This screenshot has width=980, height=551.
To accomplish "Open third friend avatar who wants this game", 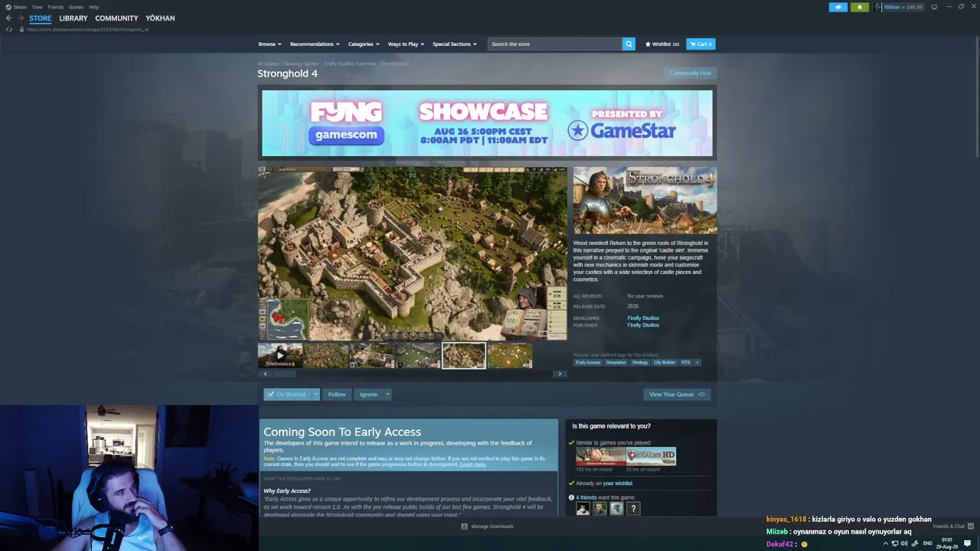I will (616, 508).
